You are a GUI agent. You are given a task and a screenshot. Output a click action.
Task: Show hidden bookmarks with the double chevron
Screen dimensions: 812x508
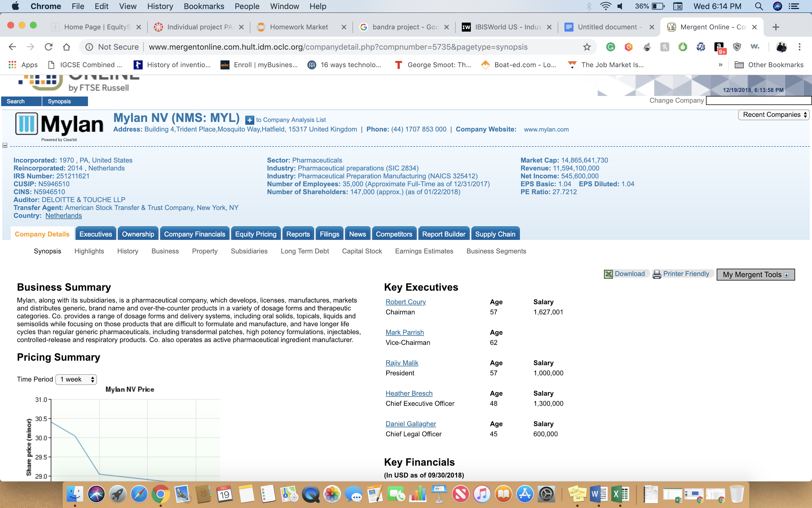pos(720,65)
